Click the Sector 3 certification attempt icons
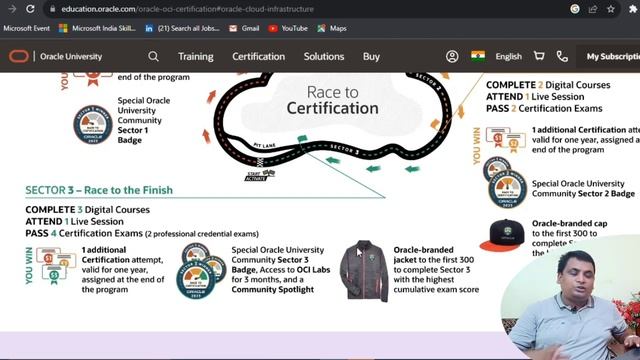The image size is (640, 360). [x=55, y=265]
